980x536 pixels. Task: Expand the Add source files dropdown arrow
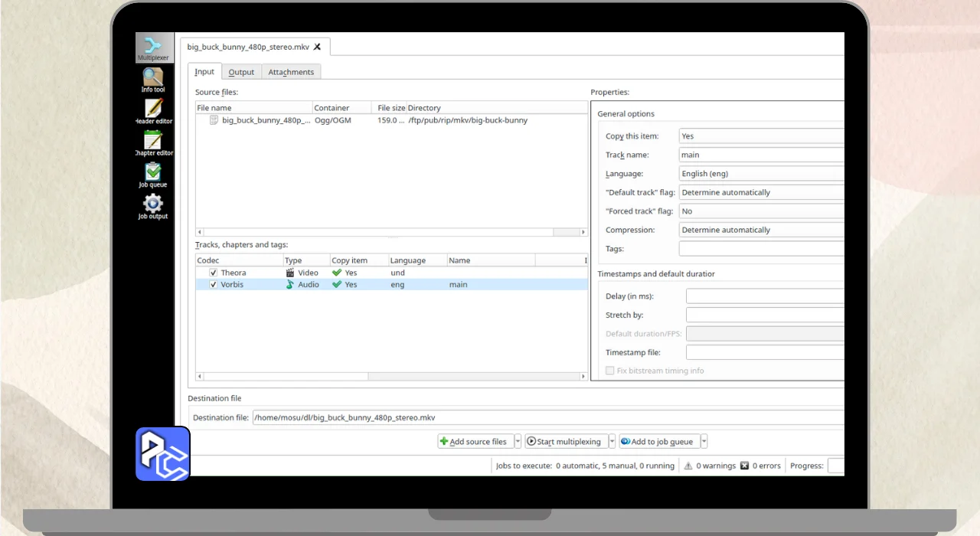click(x=518, y=442)
